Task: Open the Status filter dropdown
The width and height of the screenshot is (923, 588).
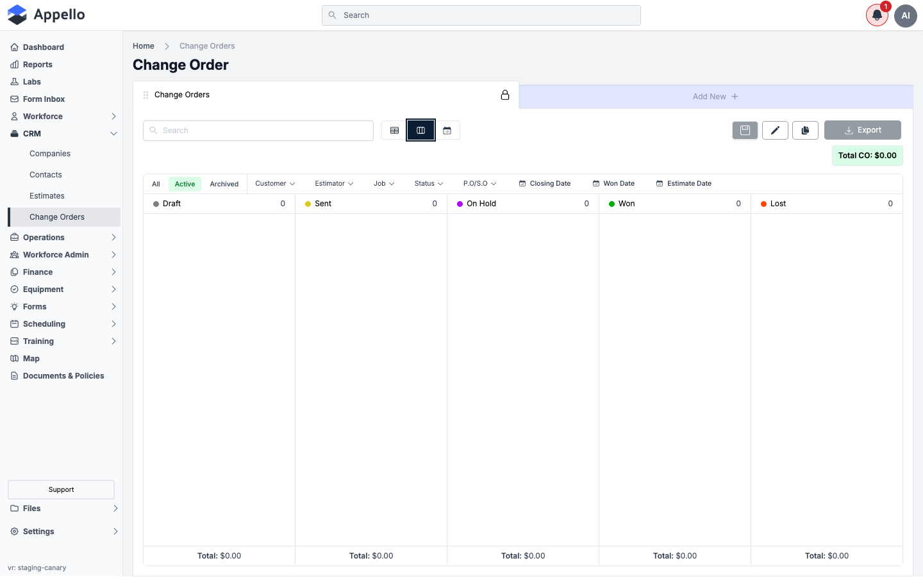Action: point(429,184)
